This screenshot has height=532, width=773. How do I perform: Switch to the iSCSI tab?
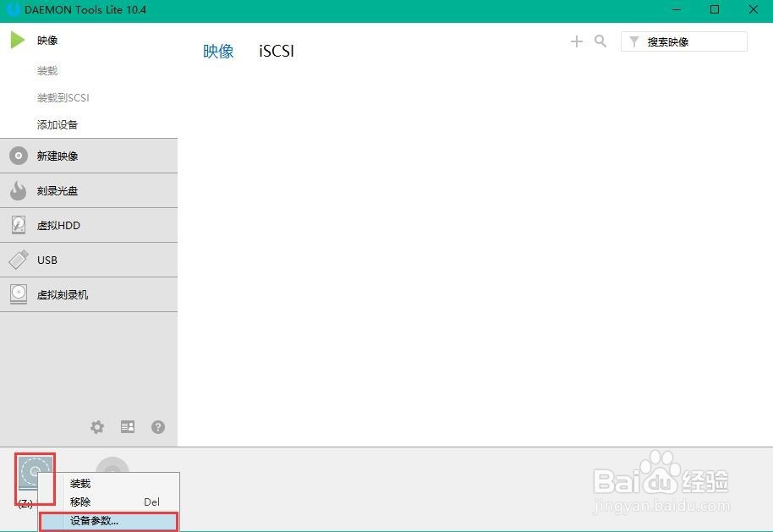tap(277, 52)
